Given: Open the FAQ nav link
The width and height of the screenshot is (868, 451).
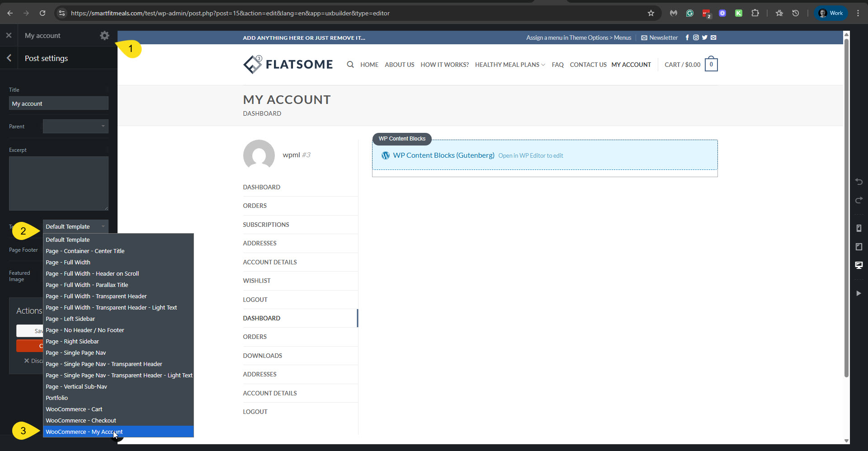Looking at the screenshot, I should 557,65.
